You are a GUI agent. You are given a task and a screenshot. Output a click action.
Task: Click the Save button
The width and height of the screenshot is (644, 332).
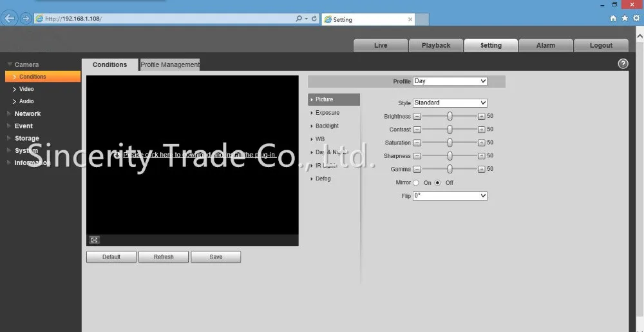(x=216, y=257)
